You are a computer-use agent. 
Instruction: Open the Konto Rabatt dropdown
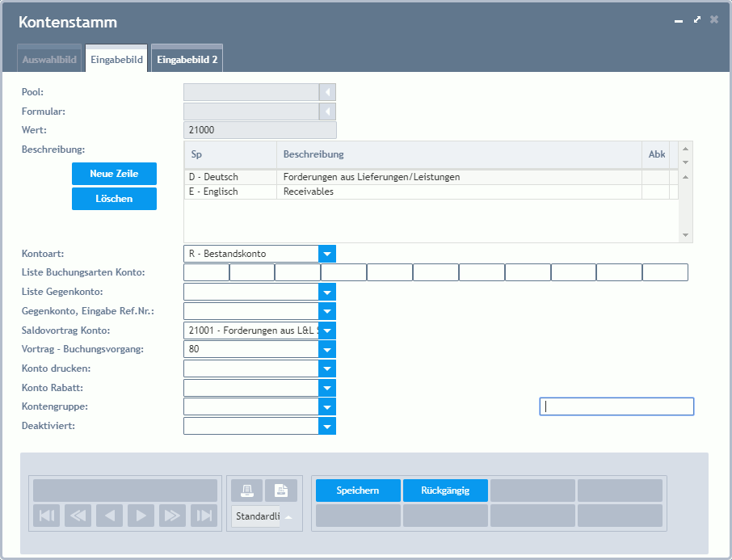(327, 388)
